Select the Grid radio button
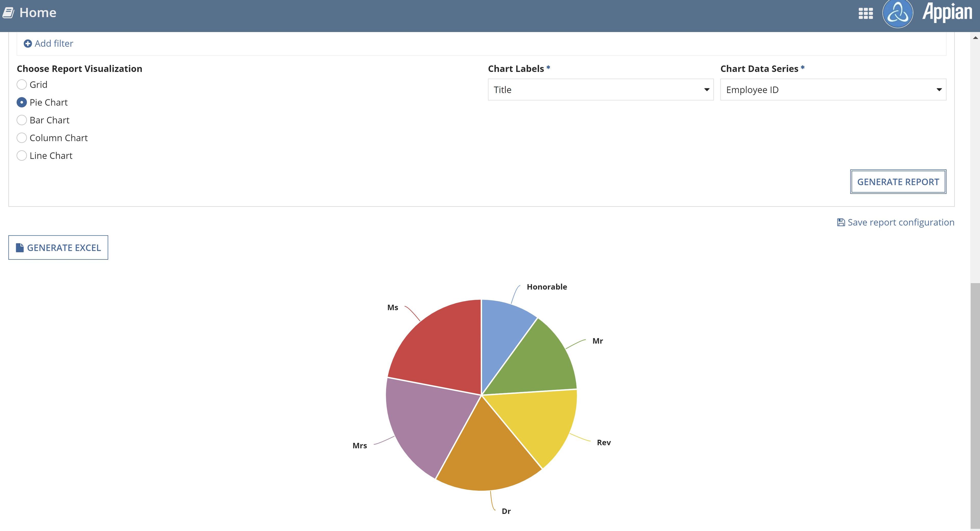This screenshot has height=531, width=980. pos(22,84)
